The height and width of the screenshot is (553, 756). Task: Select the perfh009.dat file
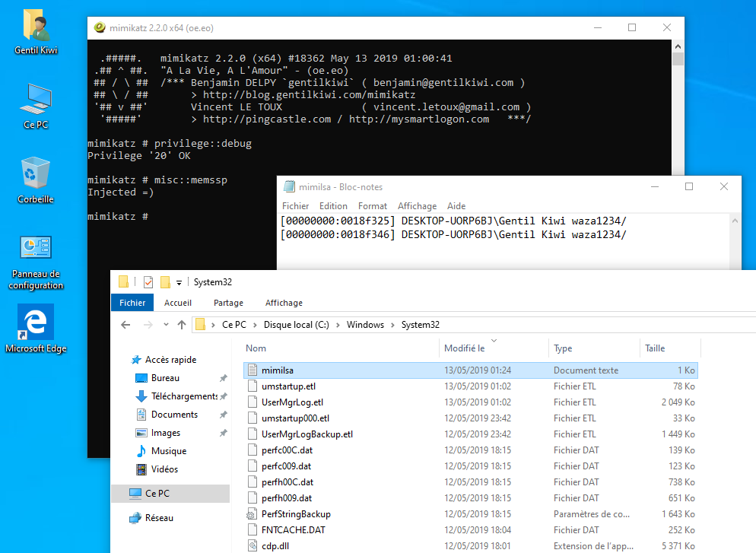(471, 498)
